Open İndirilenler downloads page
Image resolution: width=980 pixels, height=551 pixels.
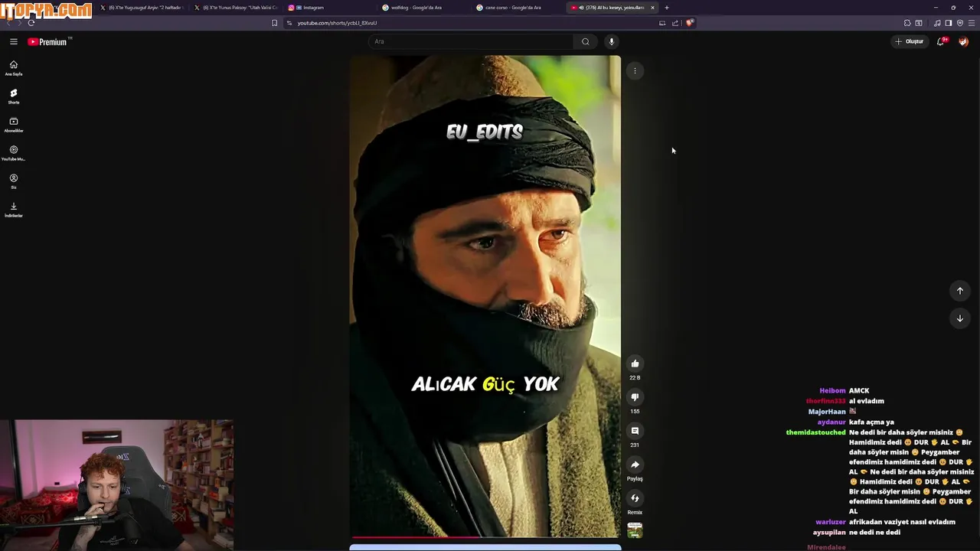[14, 210]
